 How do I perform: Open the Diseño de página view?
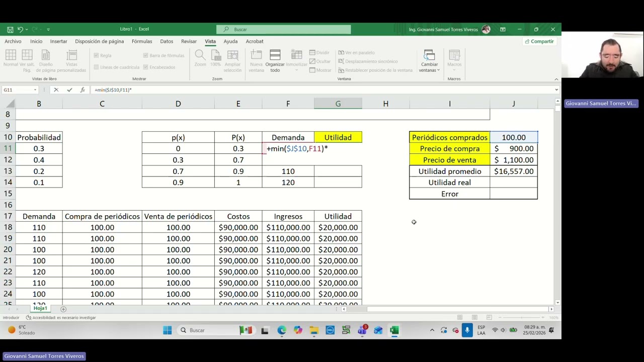[45, 61]
